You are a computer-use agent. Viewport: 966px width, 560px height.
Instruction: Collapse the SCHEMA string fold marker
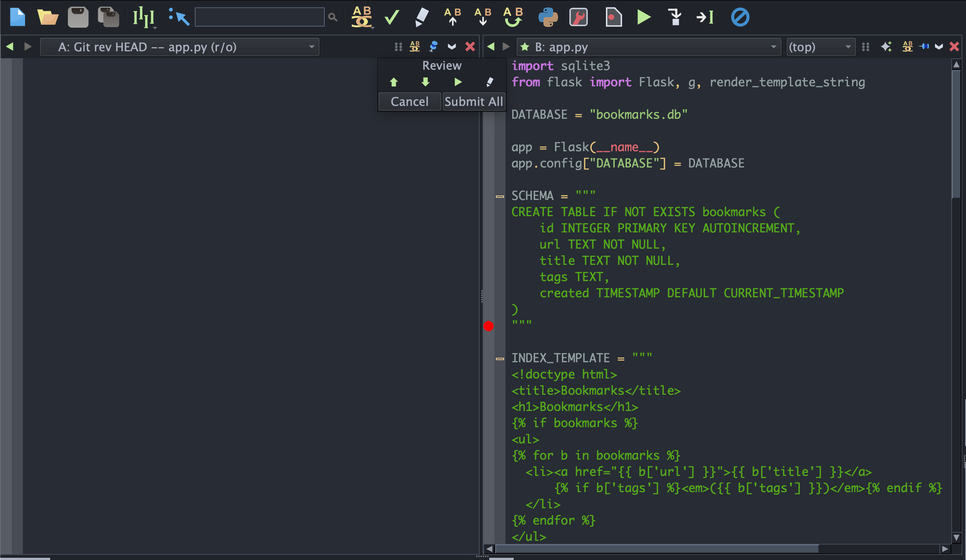(500, 196)
